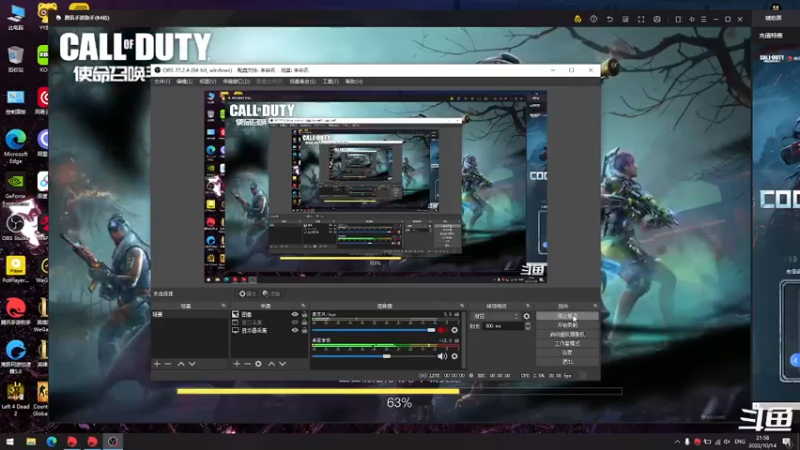Image resolution: width=800 pixels, height=450 pixels.
Task: Remove the selected scene with minus icon
Action: [168, 364]
